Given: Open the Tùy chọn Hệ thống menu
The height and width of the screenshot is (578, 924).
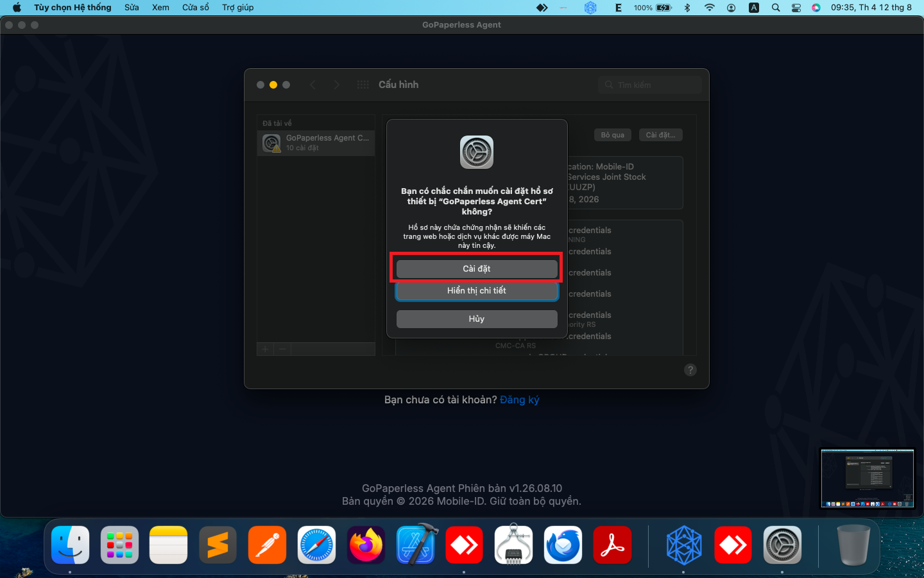Looking at the screenshot, I should (73, 8).
